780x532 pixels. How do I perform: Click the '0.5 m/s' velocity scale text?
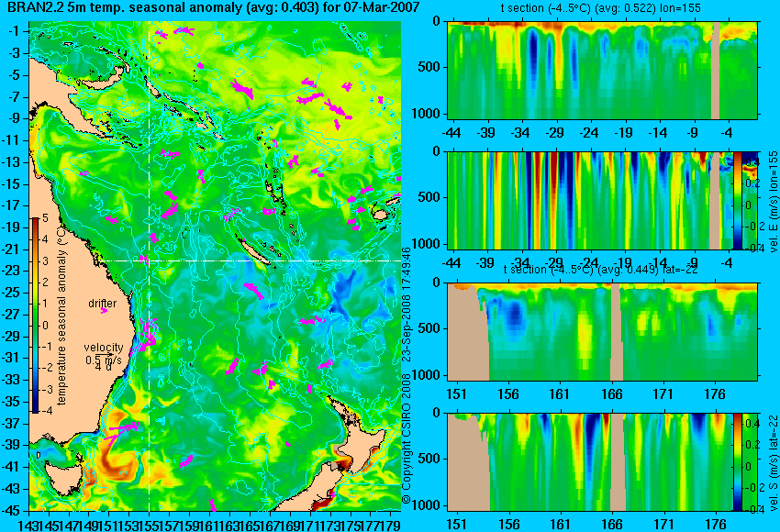click(103, 360)
